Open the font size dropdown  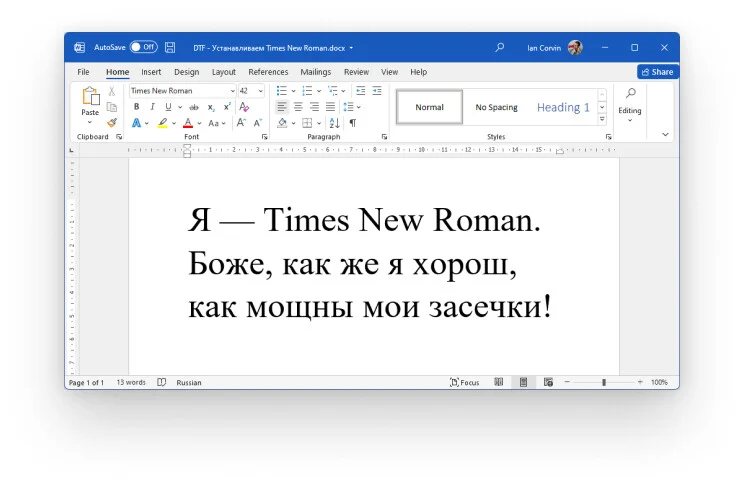click(x=260, y=91)
